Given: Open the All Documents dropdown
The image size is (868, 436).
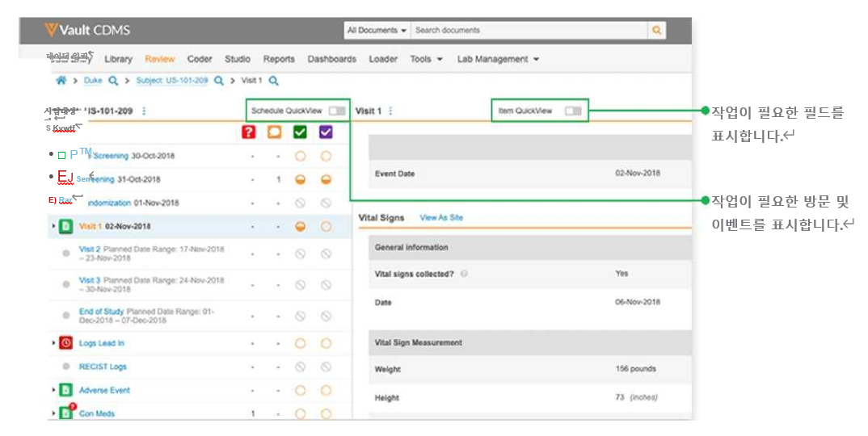Looking at the screenshot, I should 377,31.
